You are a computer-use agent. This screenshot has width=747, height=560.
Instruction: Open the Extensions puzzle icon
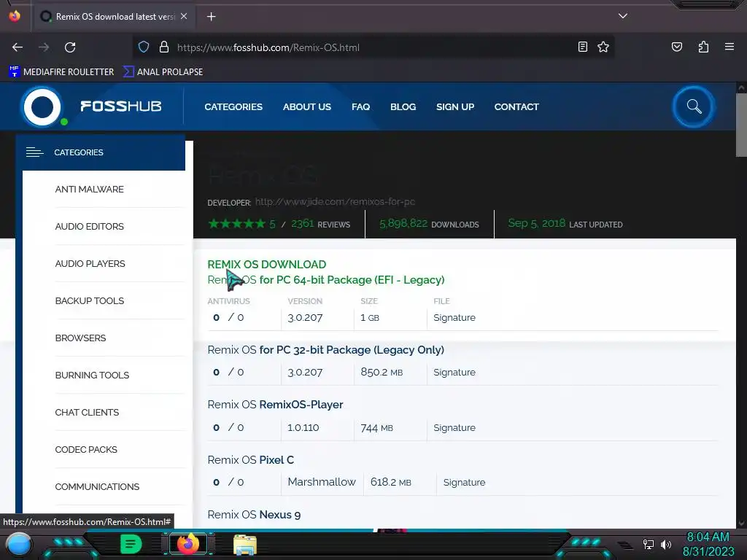[x=703, y=47]
